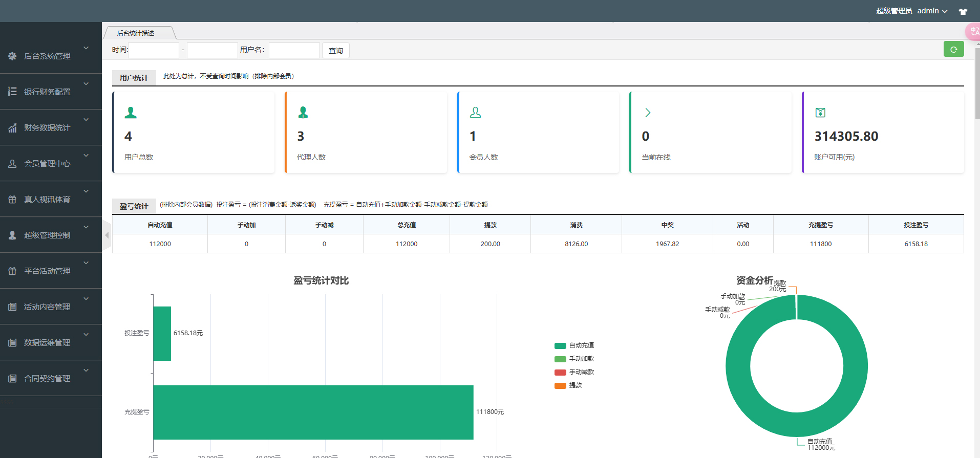The image size is (980, 458).
Task: Click the 账户可用 yen icon
Action: click(x=820, y=113)
